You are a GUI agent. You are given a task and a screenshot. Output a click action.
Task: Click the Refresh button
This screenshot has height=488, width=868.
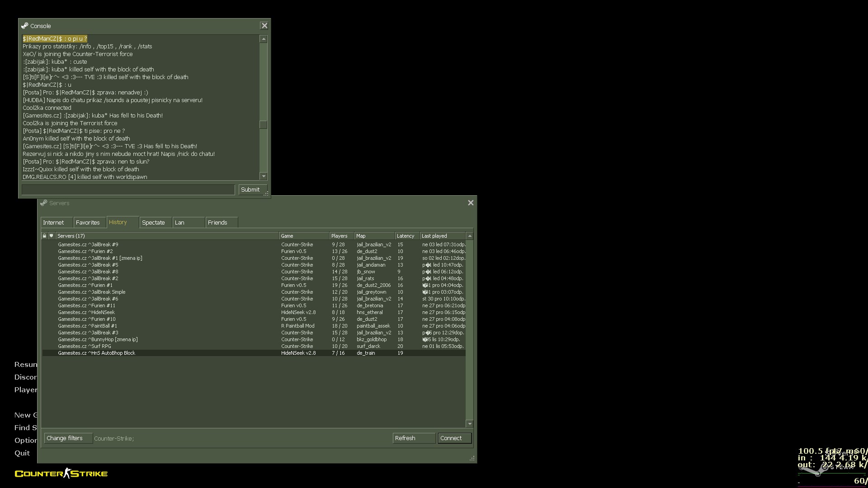pyautogui.click(x=414, y=438)
